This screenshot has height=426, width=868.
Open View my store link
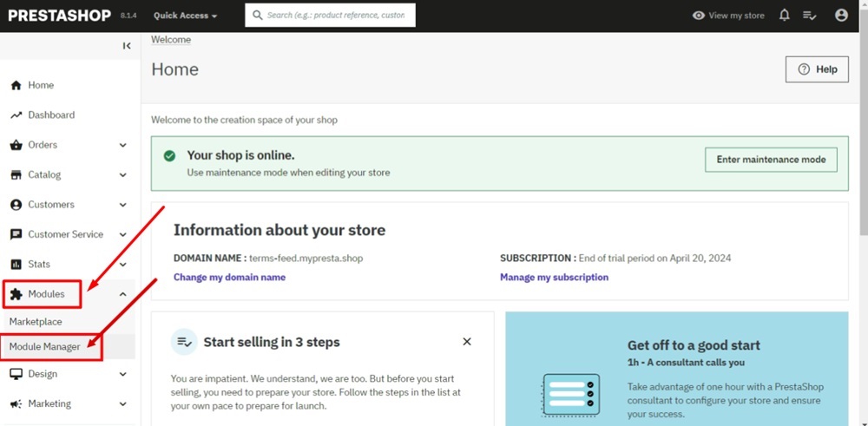pyautogui.click(x=728, y=16)
